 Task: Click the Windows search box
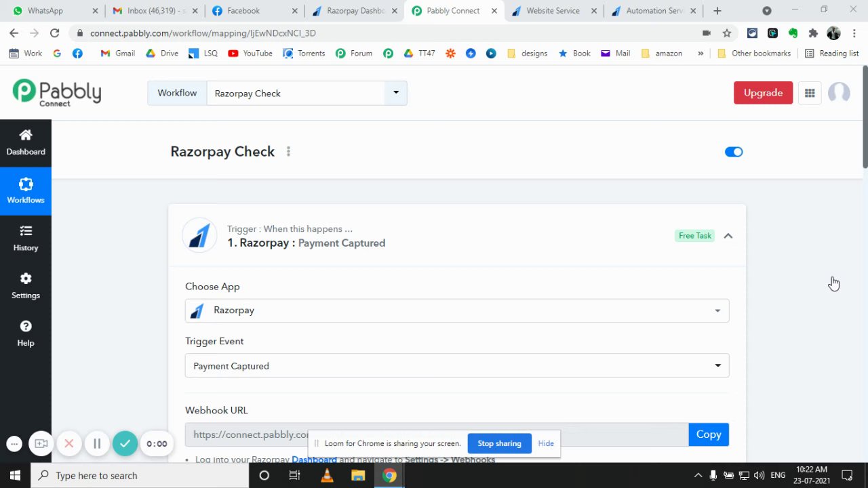pyautogui.click(x=140, y=475)
